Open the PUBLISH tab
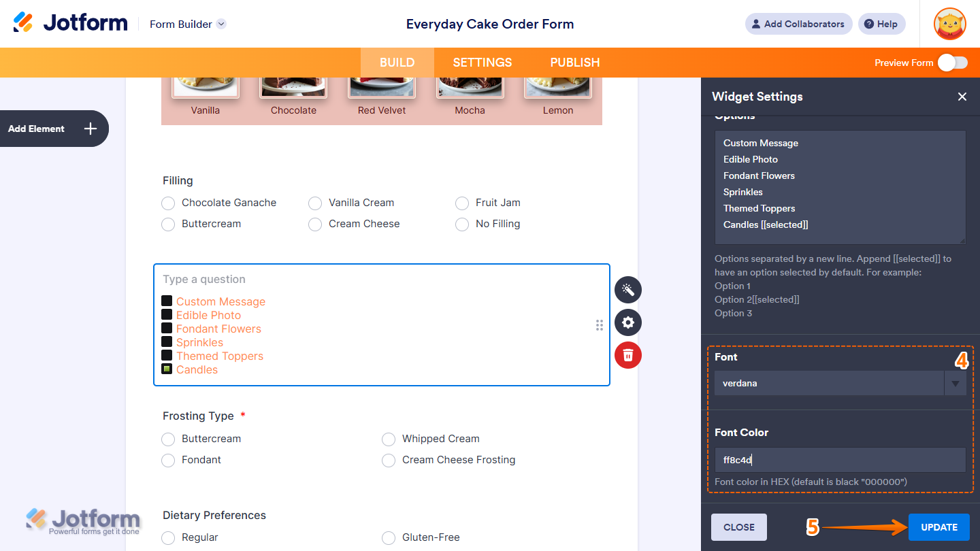The height and width of the screenshot is (551, 980). click(574, 62)
